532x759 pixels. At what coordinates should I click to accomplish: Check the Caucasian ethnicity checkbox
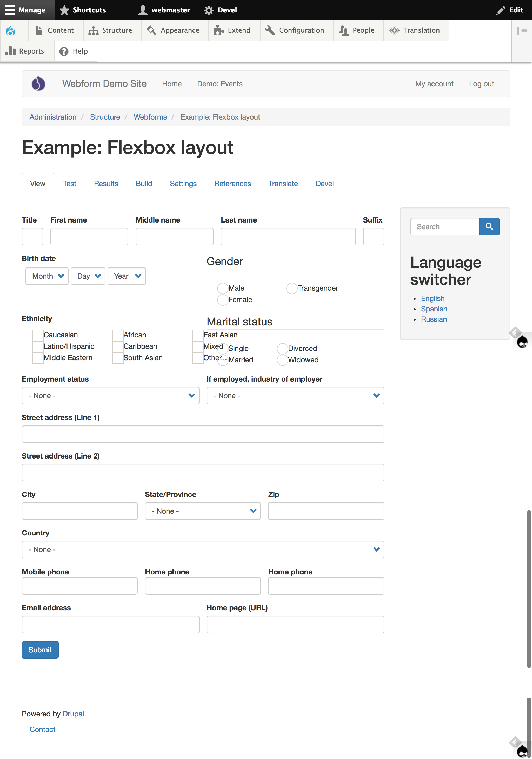pyautogui.click(x=38, y=335)
